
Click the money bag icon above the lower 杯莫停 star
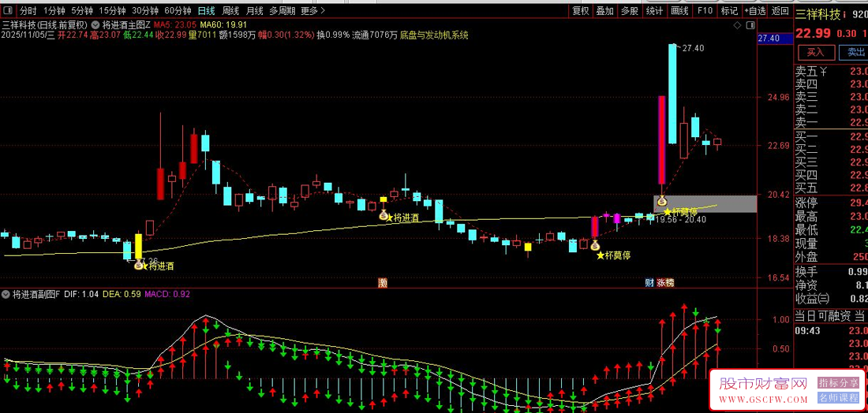tap(595, 245)
